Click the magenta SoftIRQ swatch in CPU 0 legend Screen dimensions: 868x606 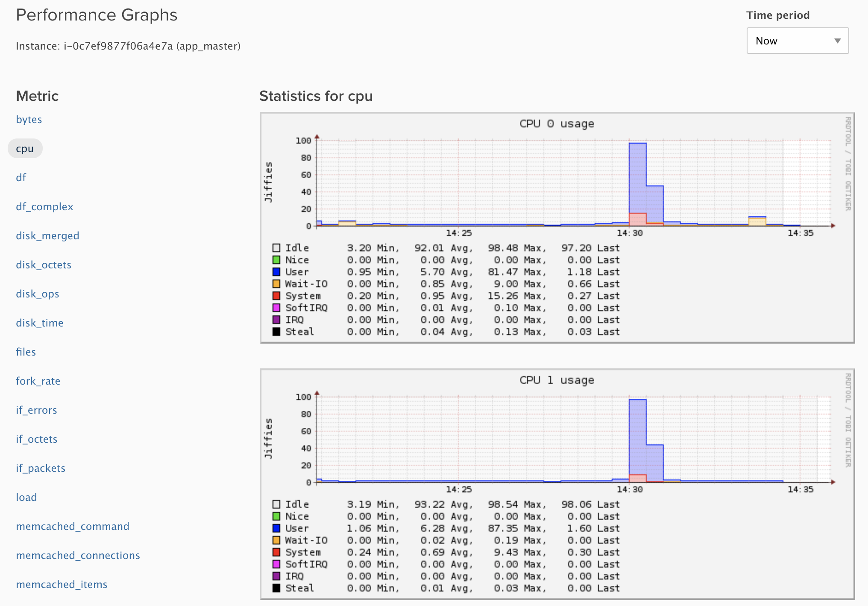pyautogui.click(x=276, y=308)
